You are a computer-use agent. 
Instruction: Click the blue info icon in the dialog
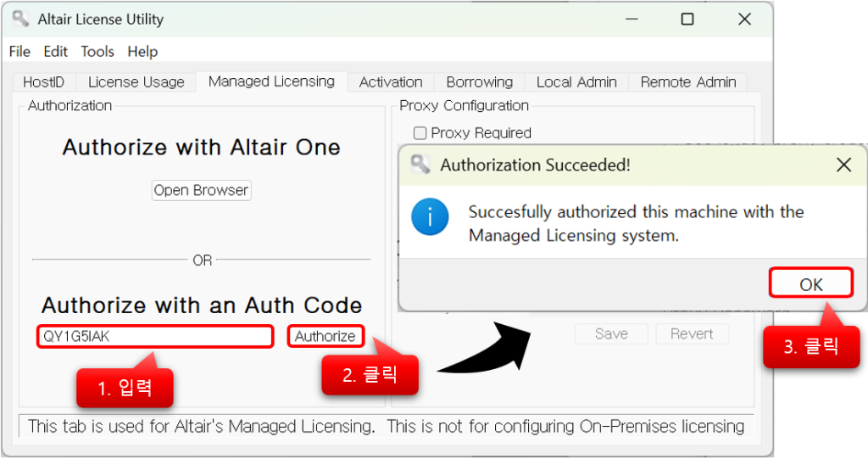point(430,216)
